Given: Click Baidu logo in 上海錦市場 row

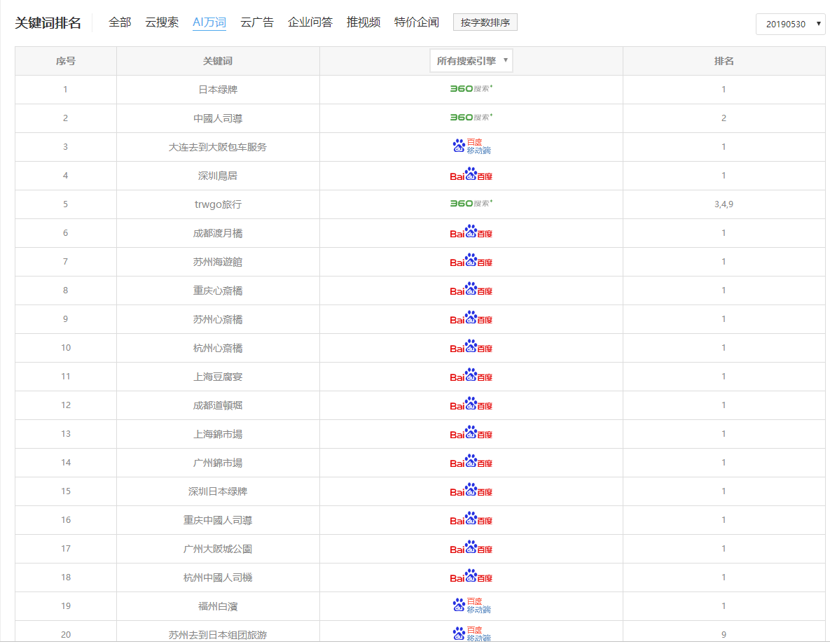Looking at the screenshot, I should tap(471, 433).
